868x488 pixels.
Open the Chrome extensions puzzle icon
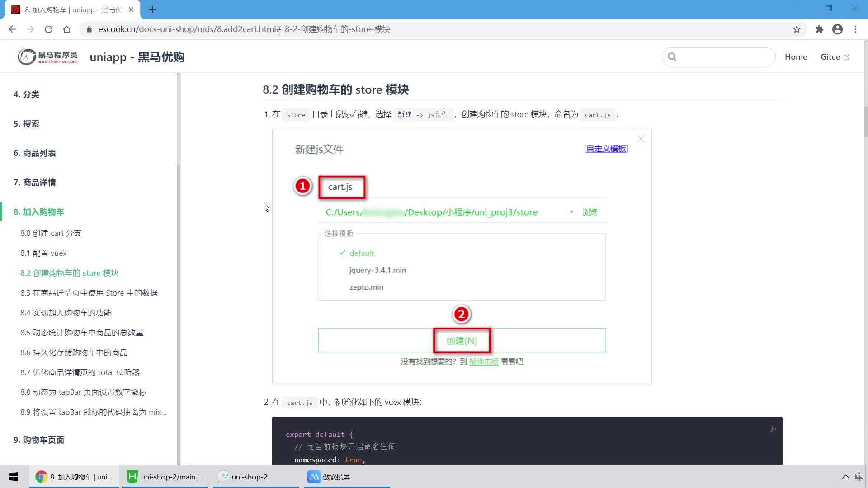[x=819, y=29]
